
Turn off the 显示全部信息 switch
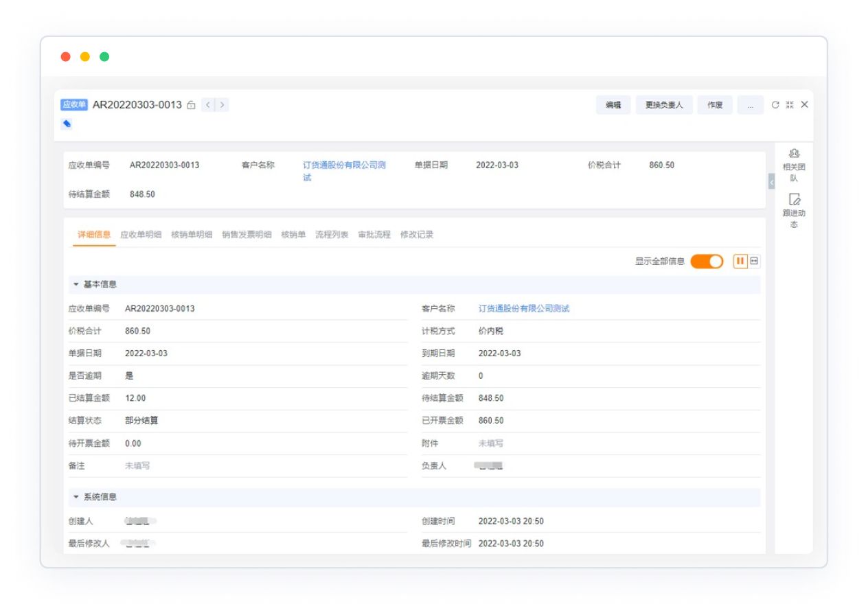click(x=707, y=262)
